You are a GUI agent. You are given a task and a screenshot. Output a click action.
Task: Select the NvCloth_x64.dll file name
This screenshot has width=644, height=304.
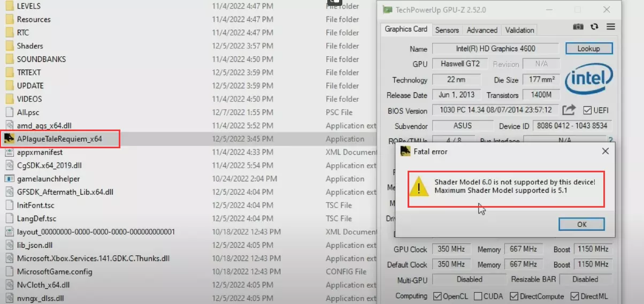pos(43,285)
